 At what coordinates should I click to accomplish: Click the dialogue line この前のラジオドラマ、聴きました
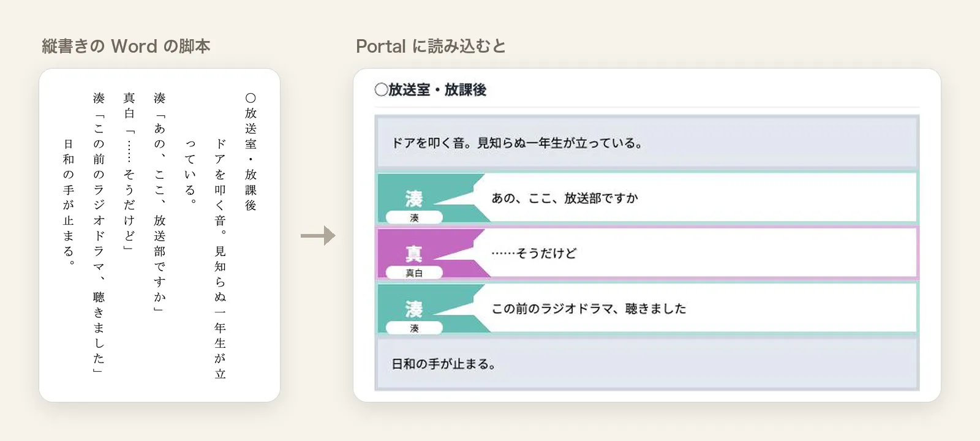(589, 308)
